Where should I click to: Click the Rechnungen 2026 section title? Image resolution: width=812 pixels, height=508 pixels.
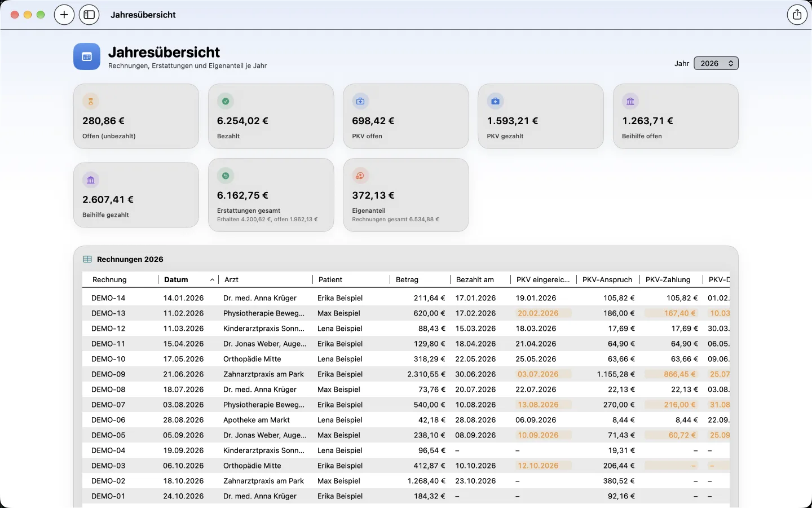[130, 259]
